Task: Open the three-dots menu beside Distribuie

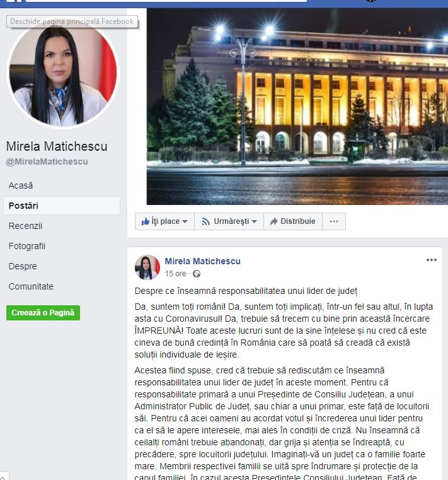Action: (334, 221)
